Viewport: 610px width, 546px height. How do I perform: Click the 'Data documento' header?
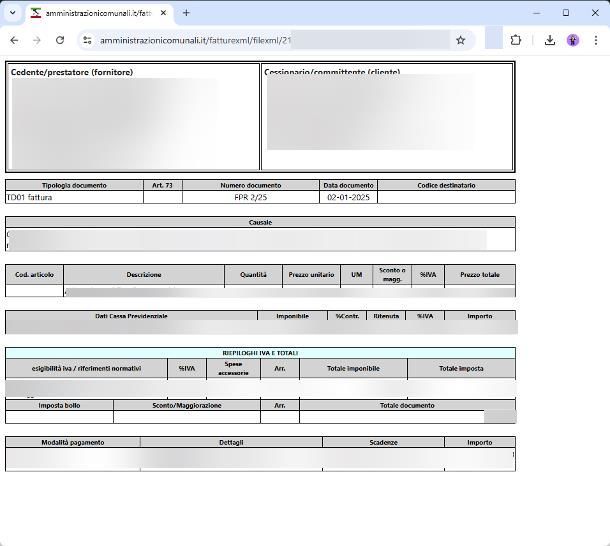(x=348, y=185)
